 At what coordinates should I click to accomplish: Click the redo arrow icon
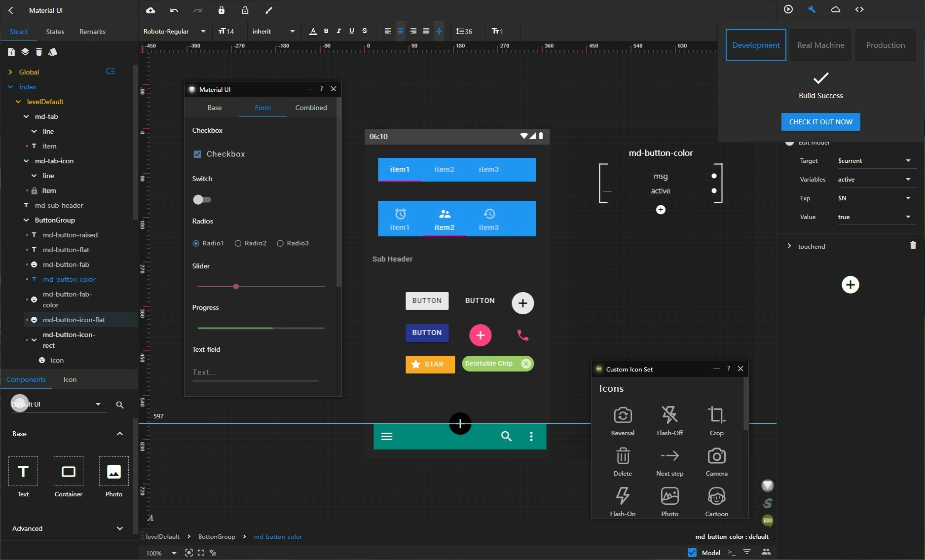tap(198, 10)
